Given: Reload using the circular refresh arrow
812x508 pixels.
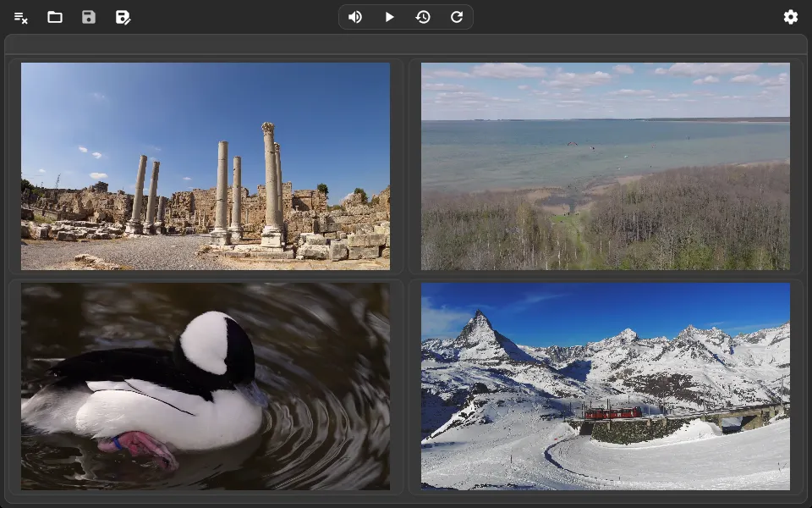Looking at the screenshot, I should point(457,17).
